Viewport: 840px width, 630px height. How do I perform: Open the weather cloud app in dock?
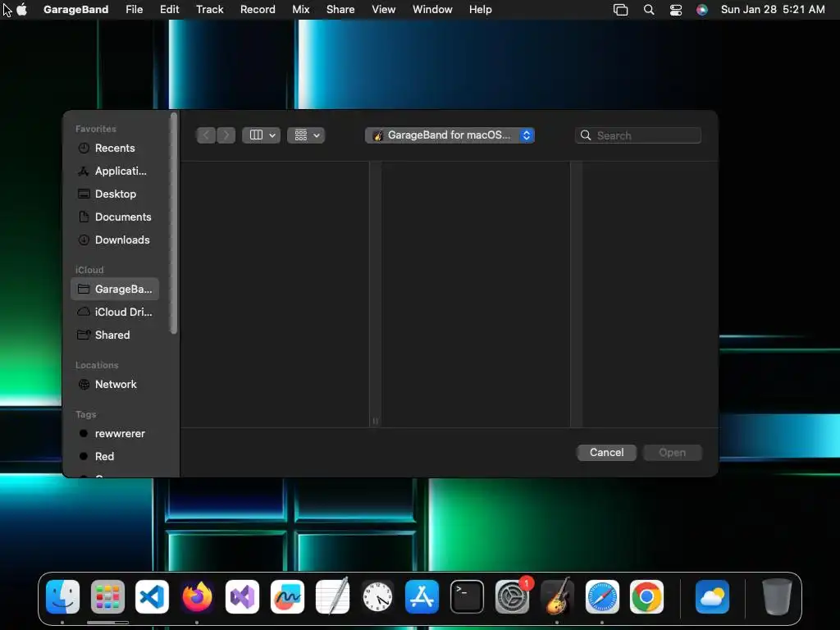(713, 596)
